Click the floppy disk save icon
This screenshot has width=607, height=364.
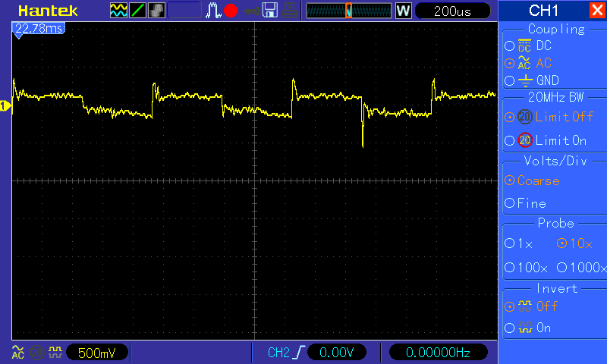(270, 11)
